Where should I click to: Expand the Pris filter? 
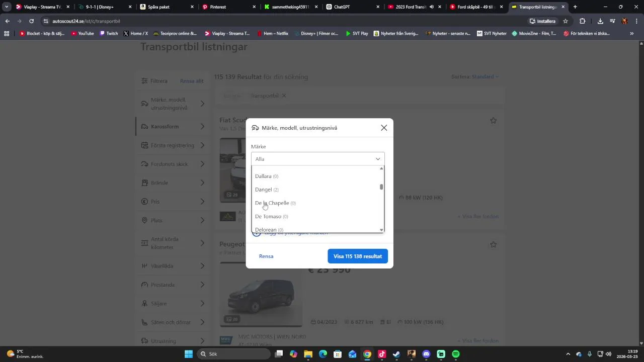(x=173, y=202)
